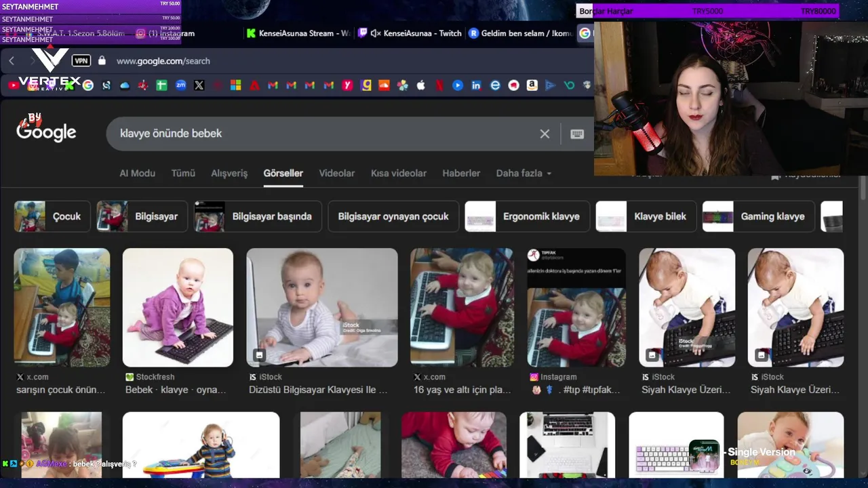
Task: Open the LinkedIn bookmark icon
Action: pyautogui.click(x=476, y=85)
